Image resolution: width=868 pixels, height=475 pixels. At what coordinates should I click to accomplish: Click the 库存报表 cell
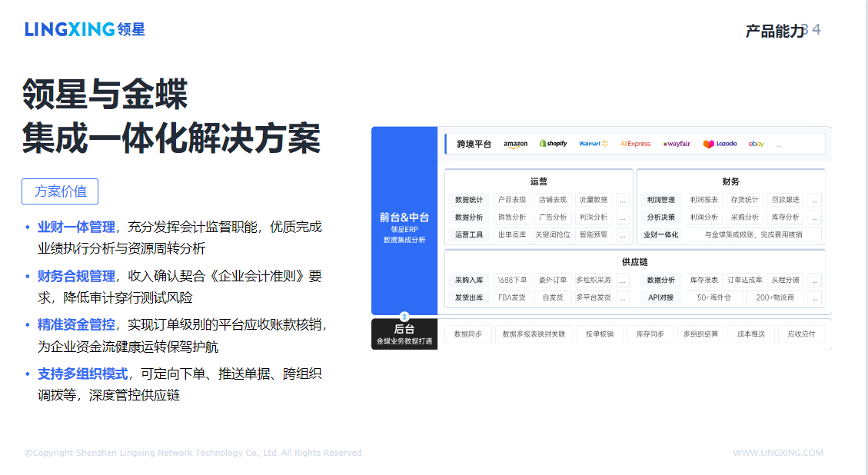click(704, 280)
